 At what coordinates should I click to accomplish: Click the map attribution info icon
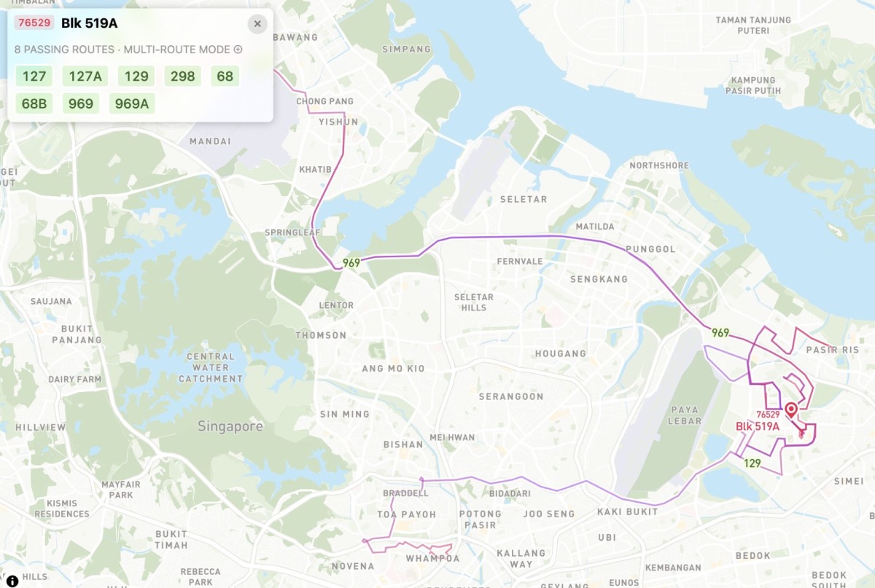(x=12, y=581)
